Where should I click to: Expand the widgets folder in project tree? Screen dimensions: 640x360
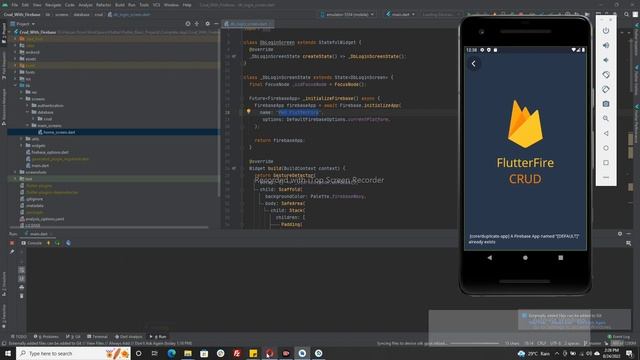[22, 146]
